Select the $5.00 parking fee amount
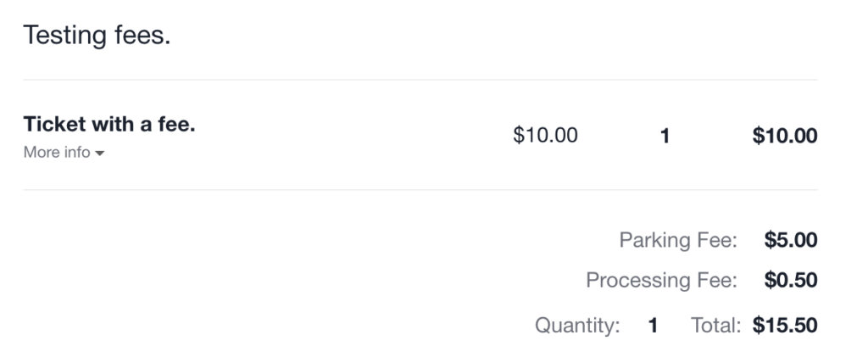Image resolution: width=868 pixels, height=363 pixels. tap(790, 241)
